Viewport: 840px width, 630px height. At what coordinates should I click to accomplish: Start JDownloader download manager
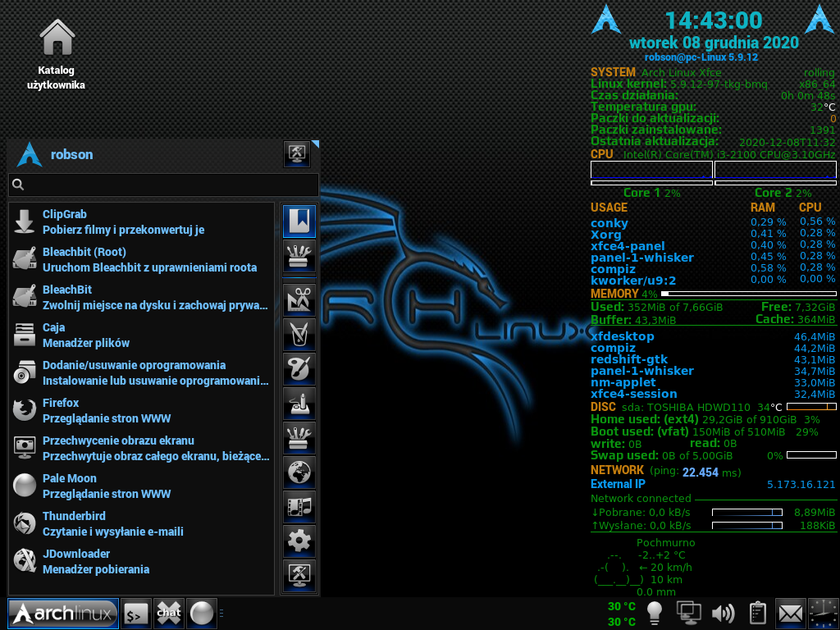point(141,561)
